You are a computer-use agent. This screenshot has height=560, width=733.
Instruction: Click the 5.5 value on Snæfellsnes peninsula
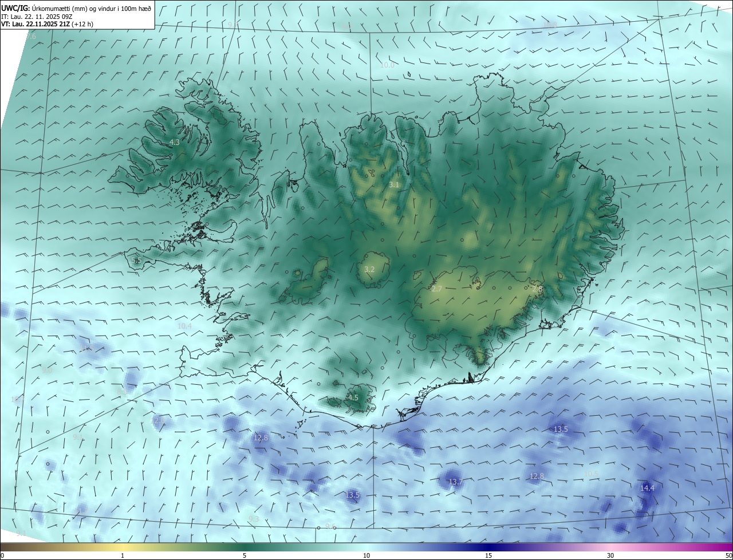click(x=136, y=261)
